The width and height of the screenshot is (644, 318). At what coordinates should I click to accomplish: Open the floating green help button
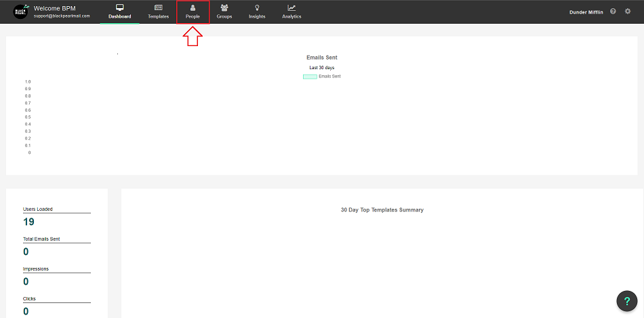tap(627, 301)
